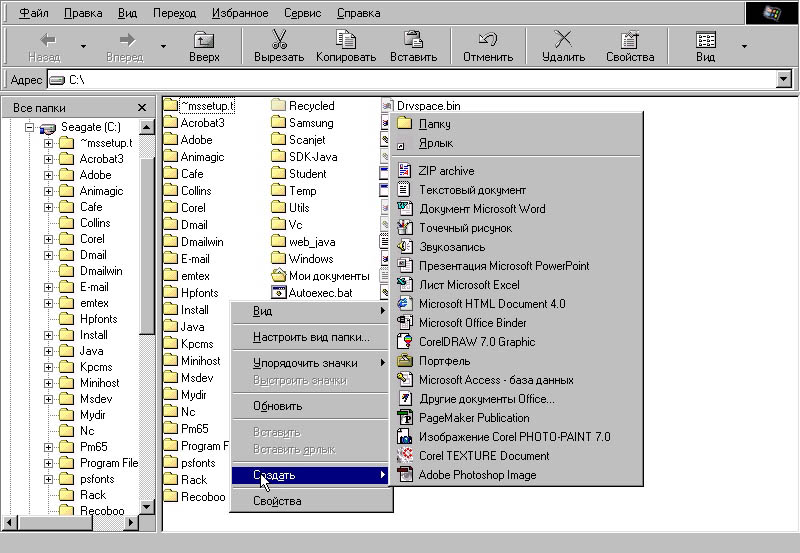Viewport: 800px width, 553px height.
Task: Create a new Ярлык (shortcut)
Action: pyautogui.click(x=515, y=143)
